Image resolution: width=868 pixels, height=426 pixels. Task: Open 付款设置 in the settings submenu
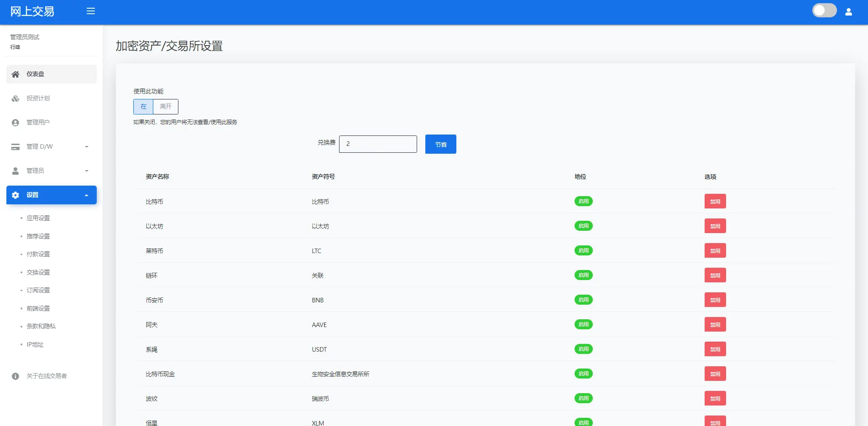(38, 254)
